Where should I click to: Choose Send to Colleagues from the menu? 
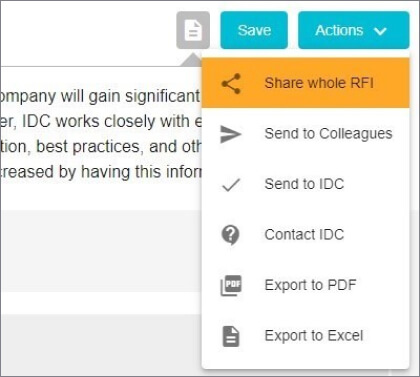tap(306, 134)
